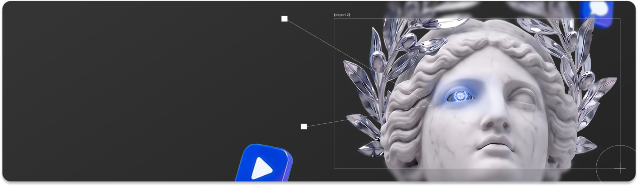Viewport: 644px width, 191px height.
Task: Select the upper white square annotation handle
Action: (284, 19)
